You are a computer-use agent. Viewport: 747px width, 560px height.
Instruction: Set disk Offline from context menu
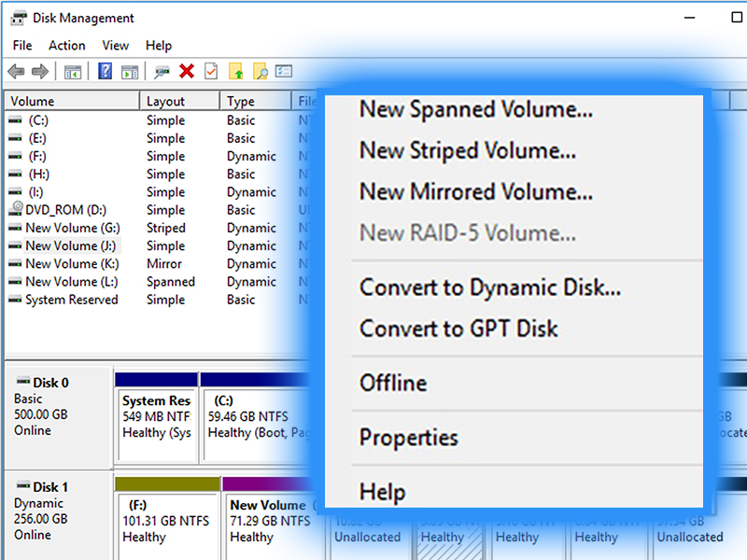pyautogui.click(x=393, y=384)
